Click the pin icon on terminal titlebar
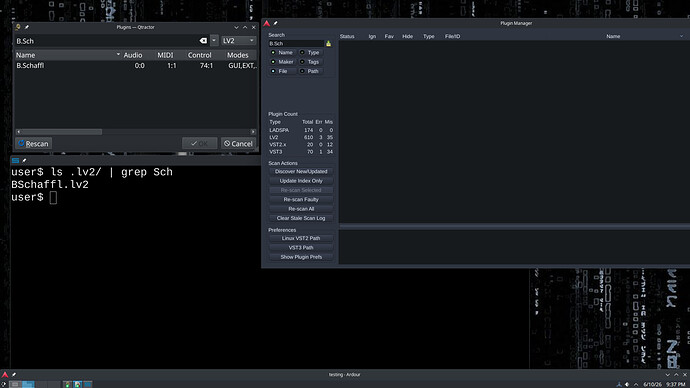Viewport: 690px width, 388px height. [24, 161]
